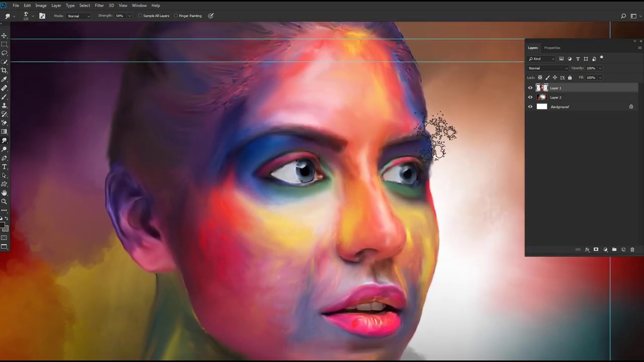Filter layers by pixel layers
The width and height of the screenshot is (644, 362).
click(x=561, y=59)
